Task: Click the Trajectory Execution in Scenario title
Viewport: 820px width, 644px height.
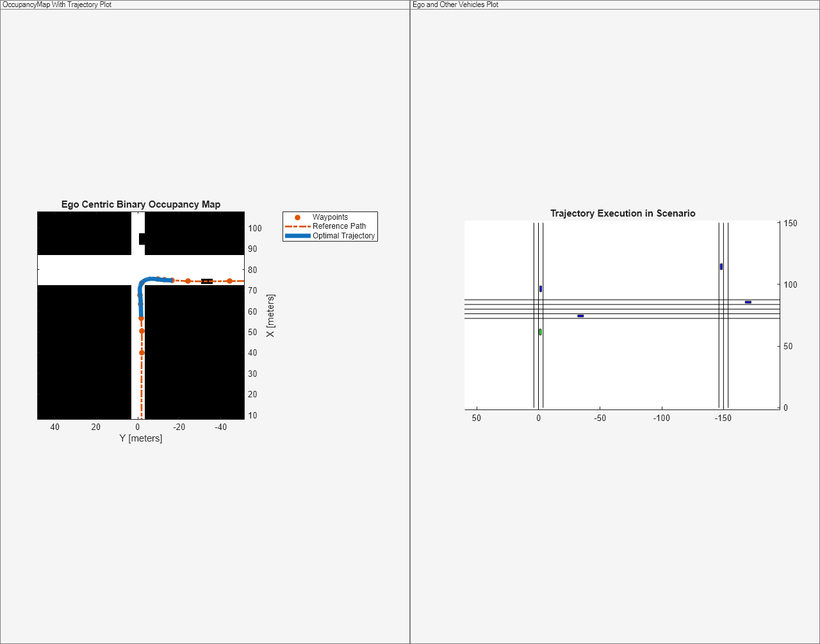Action: click(x=623, y=213)
